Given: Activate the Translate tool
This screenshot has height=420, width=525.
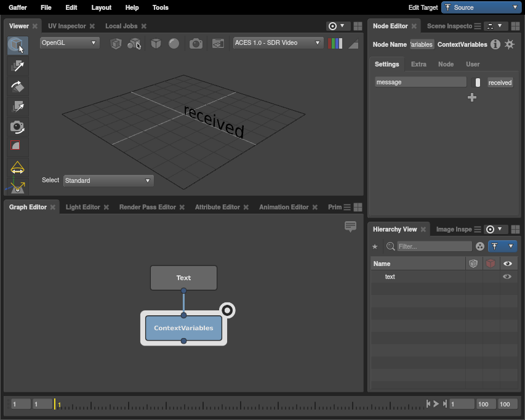Looking at the screenshot, I should pyautogui.click(x=17, y=66).
